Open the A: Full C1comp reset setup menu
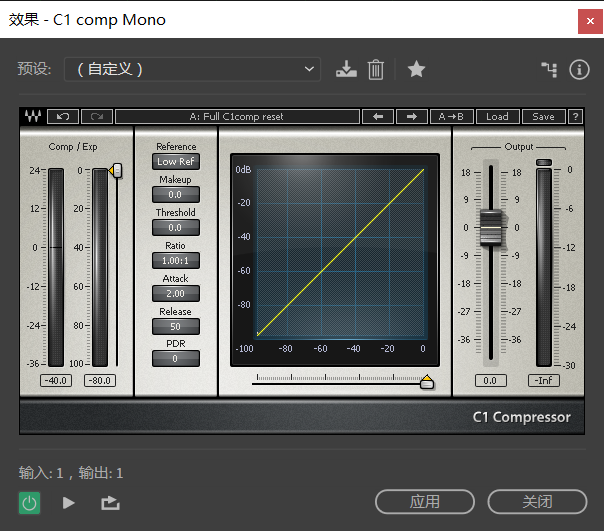 pos(237,116)
